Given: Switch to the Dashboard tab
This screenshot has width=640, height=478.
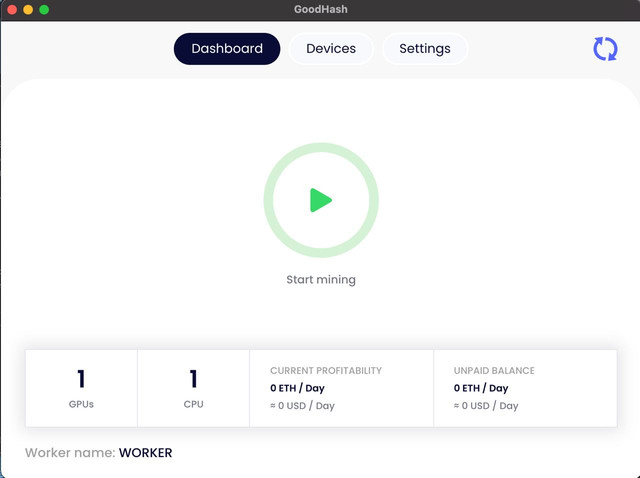Looking at the screenshot, I should pyautogui.click(x=227, y=49).
